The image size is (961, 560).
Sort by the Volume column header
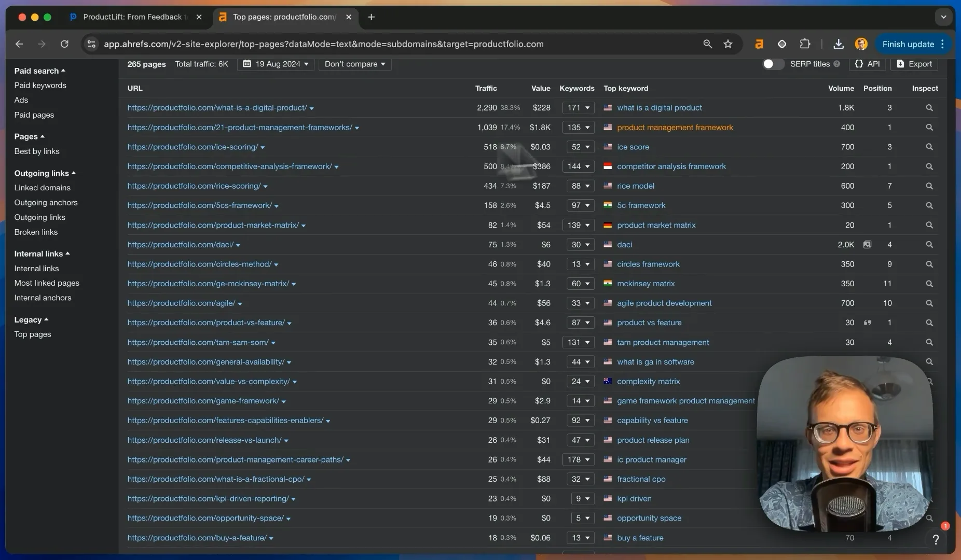841,88
